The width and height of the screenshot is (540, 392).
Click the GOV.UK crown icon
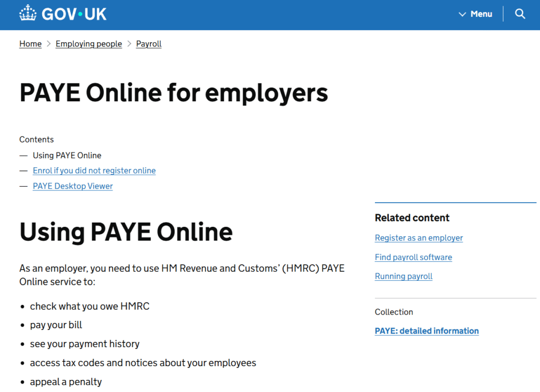pos(27,14)
